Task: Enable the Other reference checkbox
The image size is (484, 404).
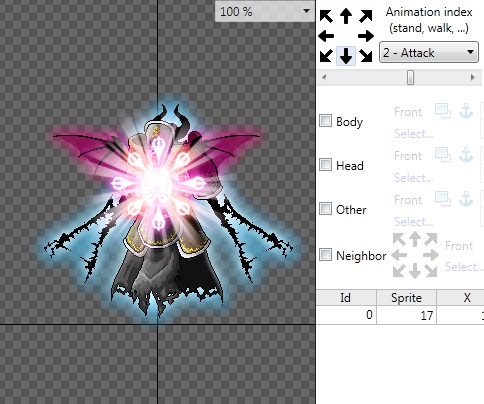Action: (x=325, y=209)
